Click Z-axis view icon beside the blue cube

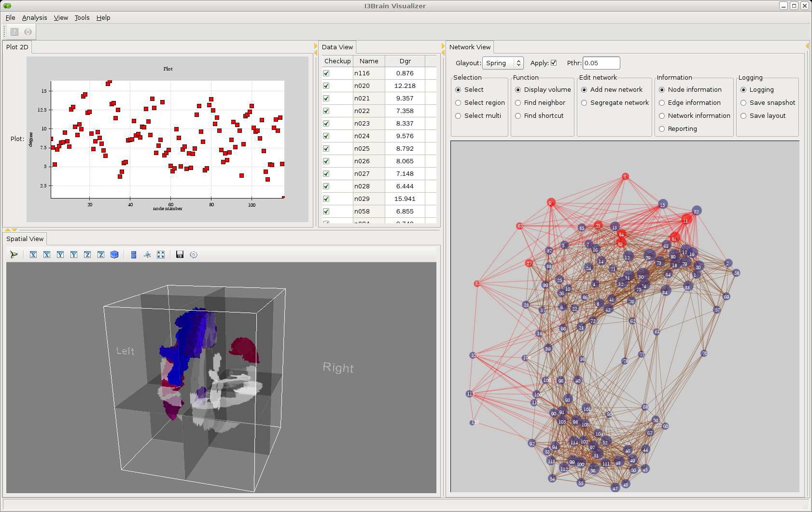pyautogui.click(x=101, y=255)
